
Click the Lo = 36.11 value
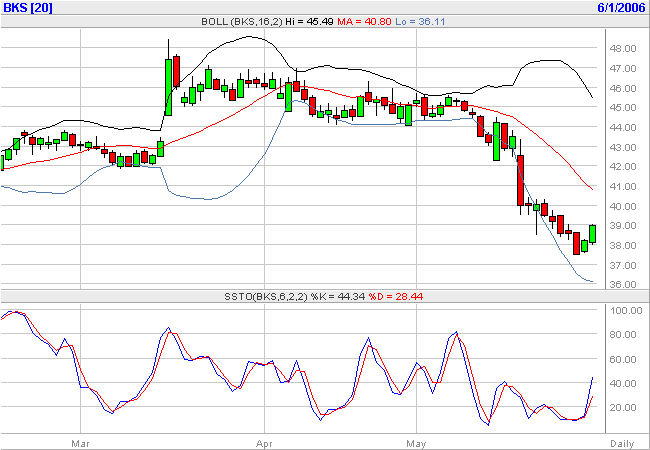(420, 22)
